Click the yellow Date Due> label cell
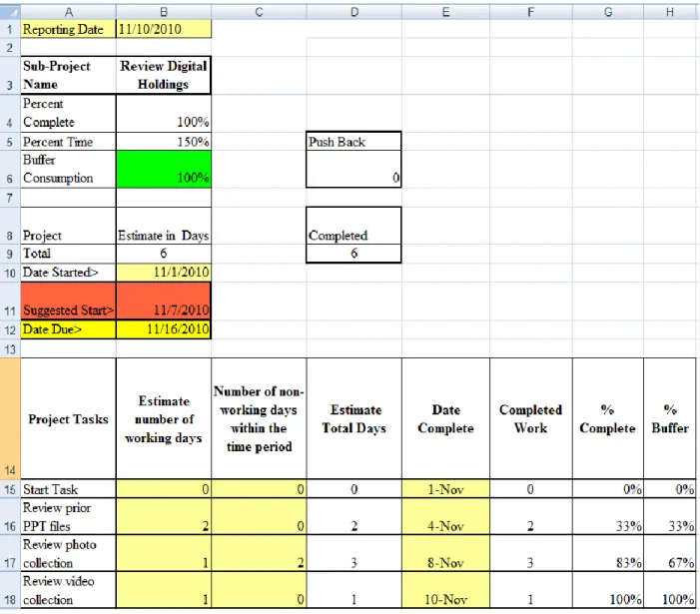This screenshot has width=700, height=614. 68,329
